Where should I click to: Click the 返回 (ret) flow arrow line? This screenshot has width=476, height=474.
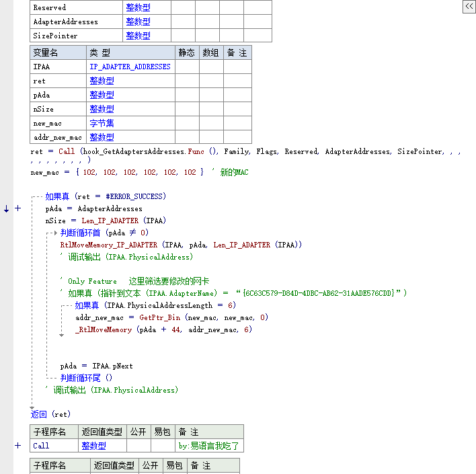coord(50,414)
